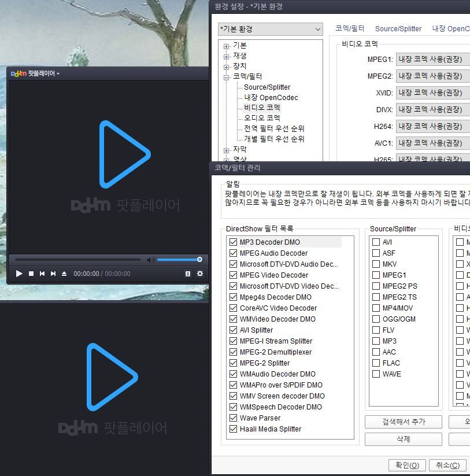Check WAVE in Source/Splitter list
Viewport: 470px width, 476px height.
376,374
